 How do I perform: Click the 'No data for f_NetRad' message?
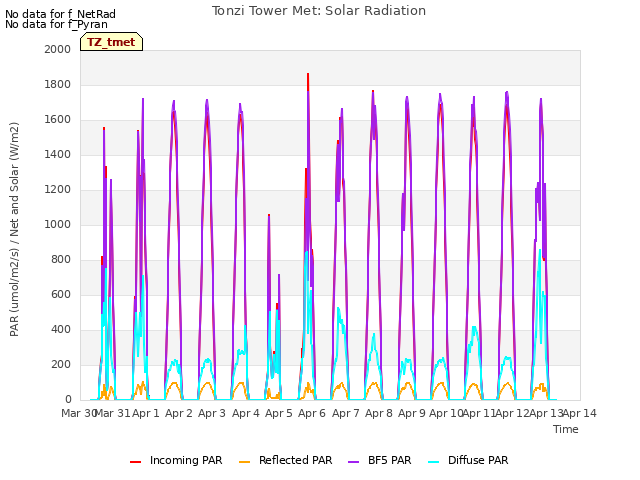coord(60,14)
